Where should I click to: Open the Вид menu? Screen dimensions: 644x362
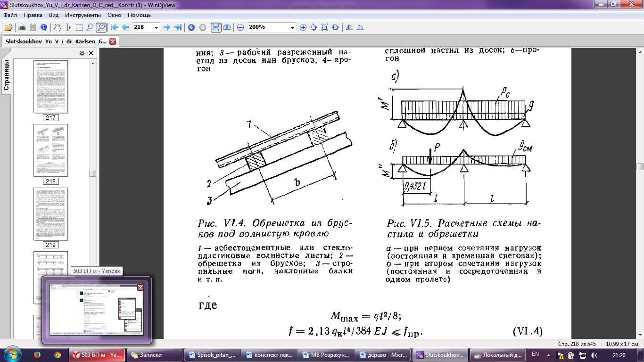[54, 15]
